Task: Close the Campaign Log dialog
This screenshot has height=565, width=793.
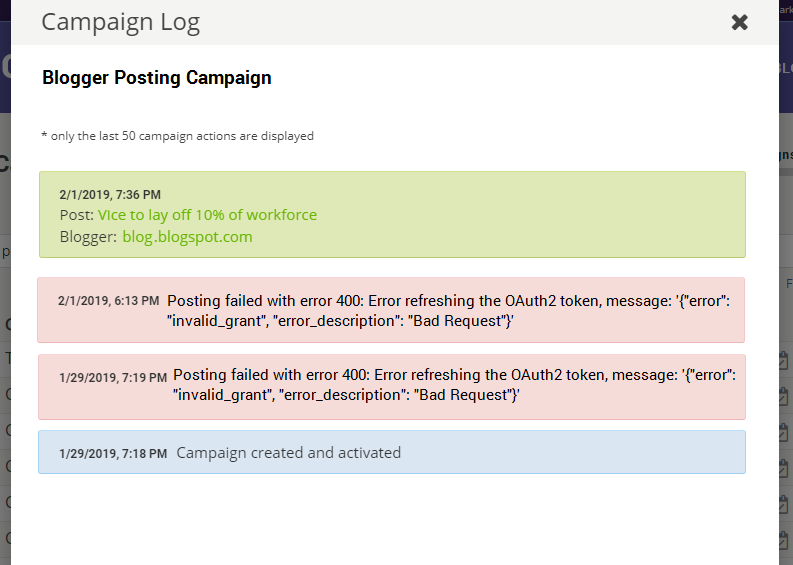Action: click(740, 22)
